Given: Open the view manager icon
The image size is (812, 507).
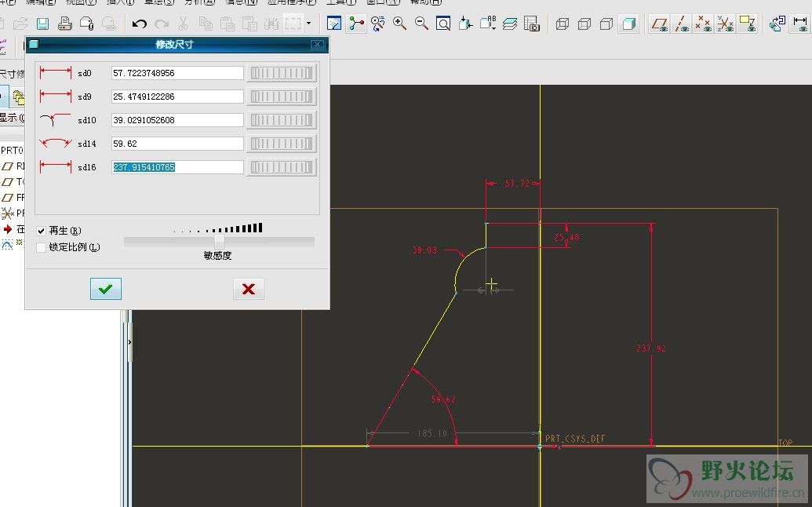Looking at the screenshot, I should point(532,24).
